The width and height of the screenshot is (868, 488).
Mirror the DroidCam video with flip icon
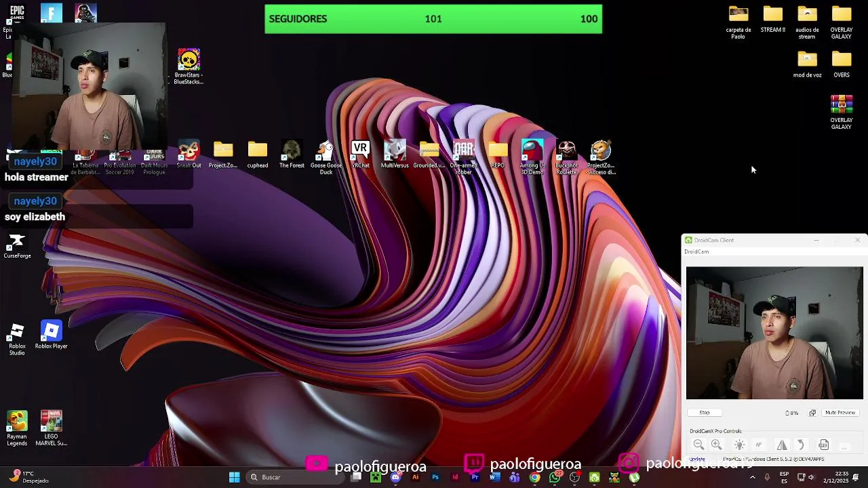pos(782,445)
